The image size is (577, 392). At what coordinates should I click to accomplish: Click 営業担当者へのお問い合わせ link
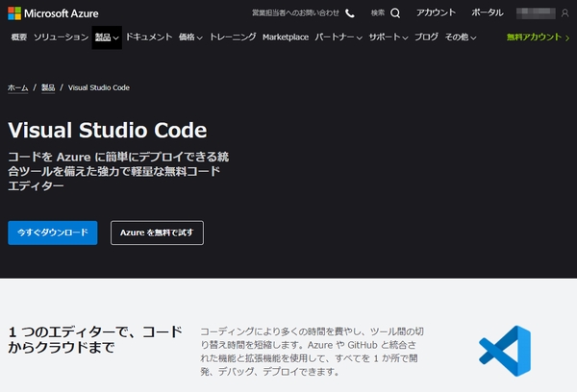295,13
